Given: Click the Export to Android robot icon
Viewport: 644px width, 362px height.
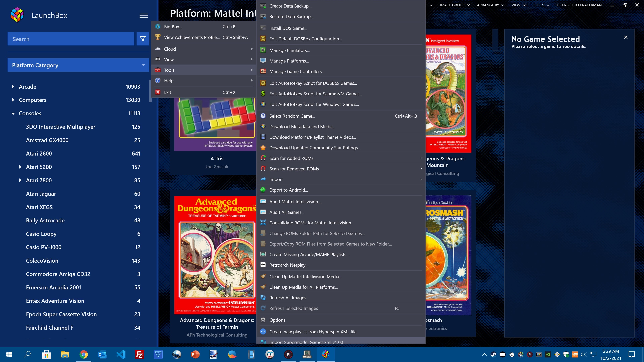Looking at the screenshot, I should click(x=263, y=190).
